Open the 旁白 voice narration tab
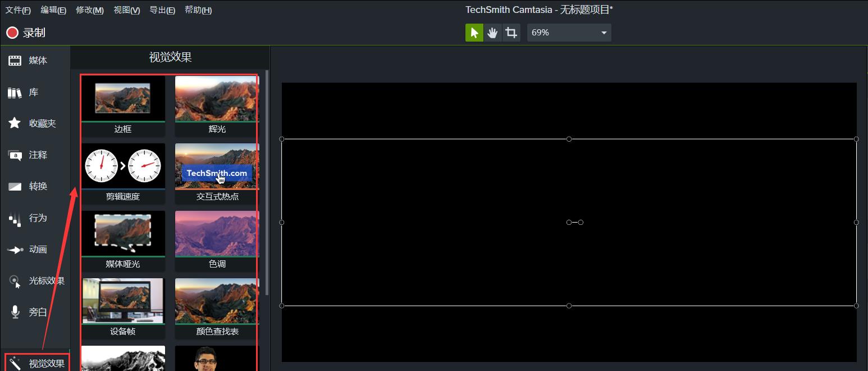This screenshot has width=868, height=371. 35,312
